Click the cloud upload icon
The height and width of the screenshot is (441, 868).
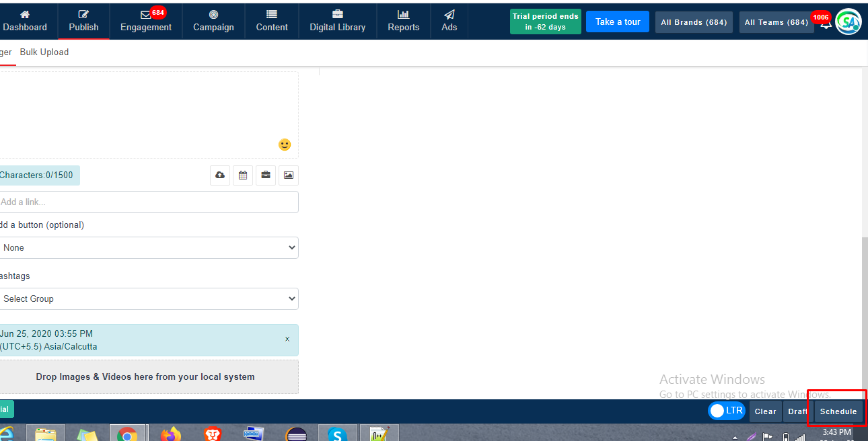[220, 175]
